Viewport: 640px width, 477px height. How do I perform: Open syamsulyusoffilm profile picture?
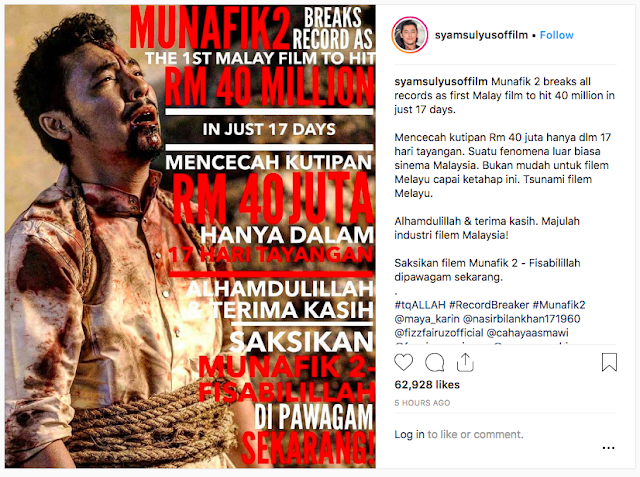pyautogui.click(x=410, y=35)
